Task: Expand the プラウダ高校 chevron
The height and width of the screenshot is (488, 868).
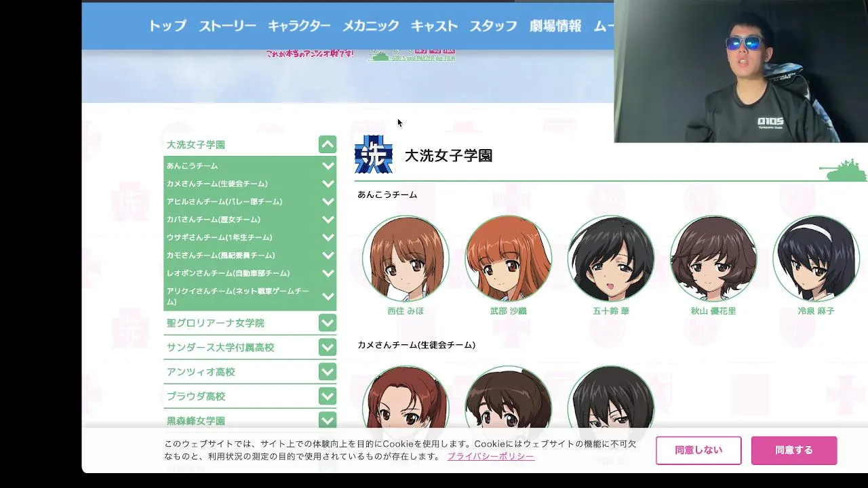Action: tap(328, 396)
